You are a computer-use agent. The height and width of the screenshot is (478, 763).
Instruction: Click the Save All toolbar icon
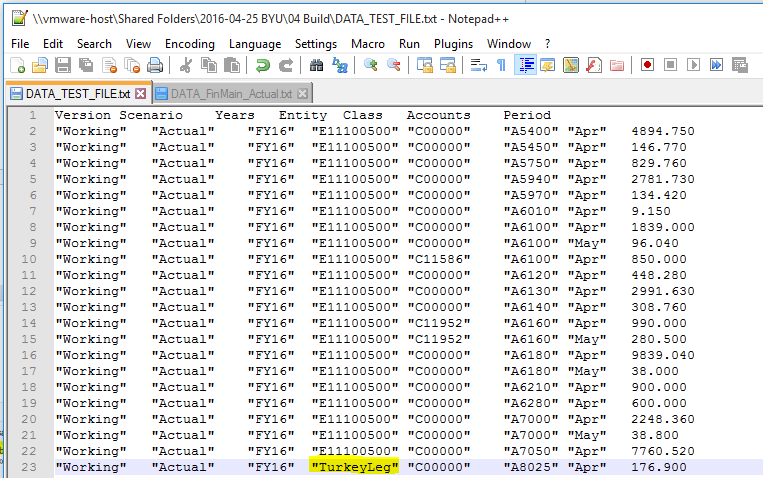[86, 65]
